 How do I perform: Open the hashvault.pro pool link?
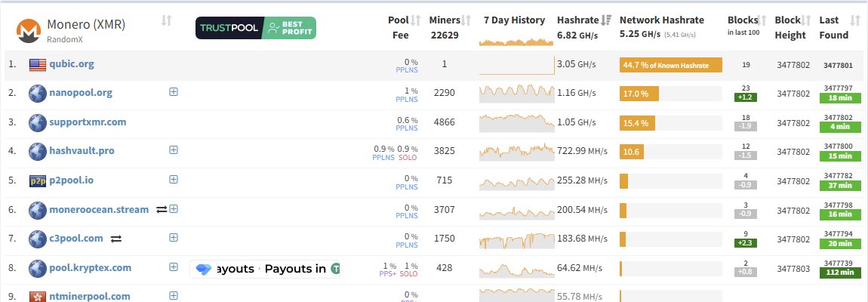[x=82, y=151]
